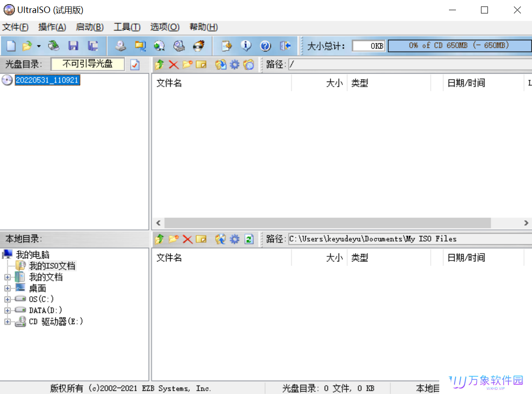Open the registration icon in the main toolbar

pyautogui.click(x=226, y=46)
